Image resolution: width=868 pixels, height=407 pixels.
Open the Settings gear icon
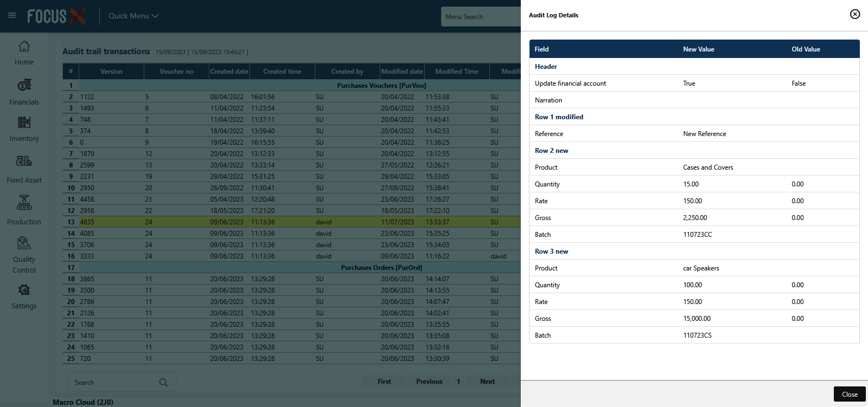(x=24, y=290)
